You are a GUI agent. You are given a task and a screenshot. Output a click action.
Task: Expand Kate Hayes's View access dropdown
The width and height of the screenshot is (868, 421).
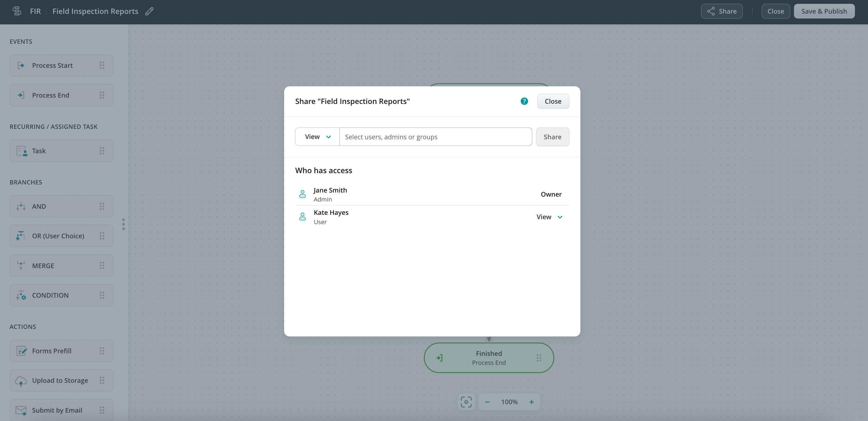549,217
